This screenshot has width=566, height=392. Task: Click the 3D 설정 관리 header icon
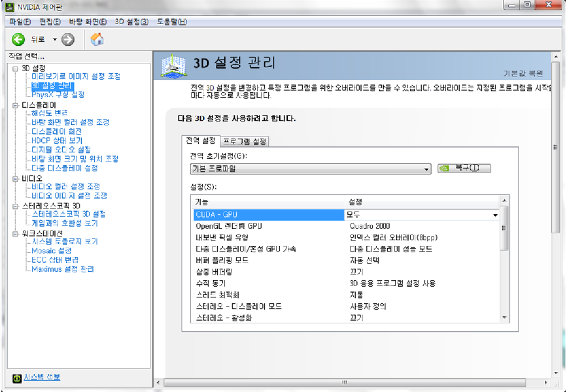[174, 66]
